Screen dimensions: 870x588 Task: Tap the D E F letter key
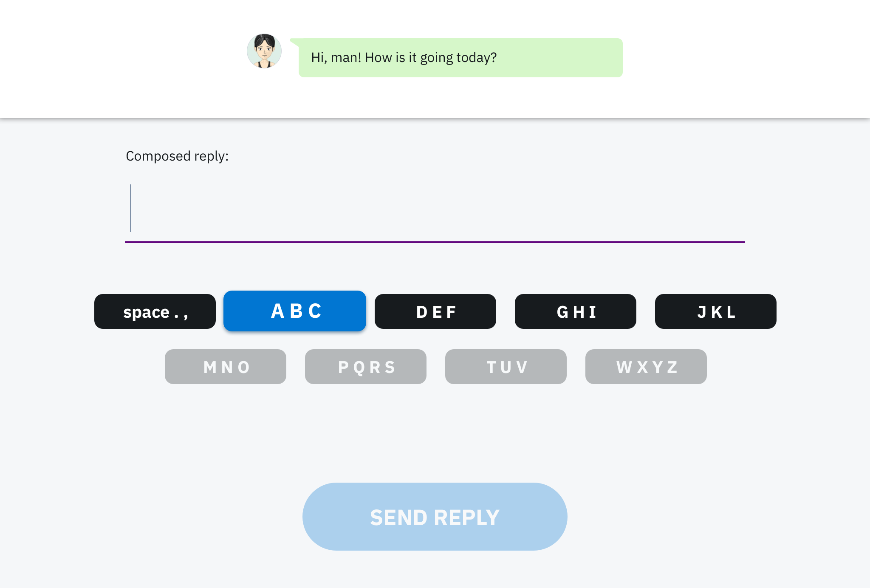[x=435, y=311]
